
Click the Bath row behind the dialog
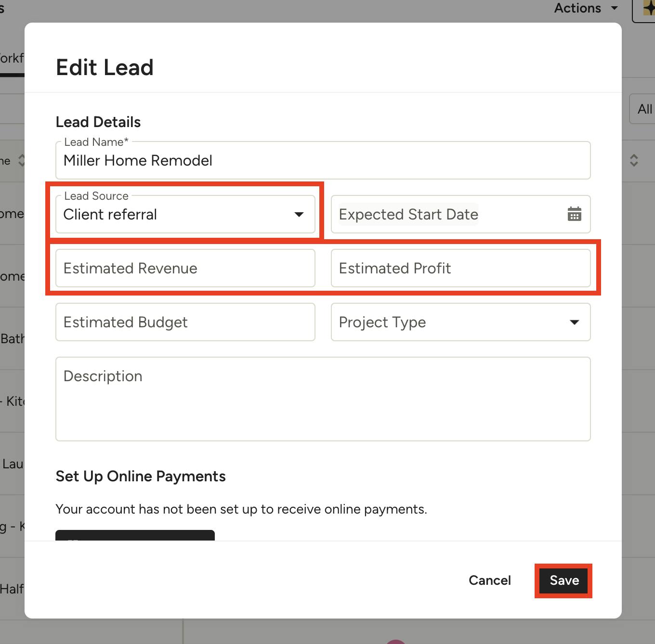click(x=12, y=339)
